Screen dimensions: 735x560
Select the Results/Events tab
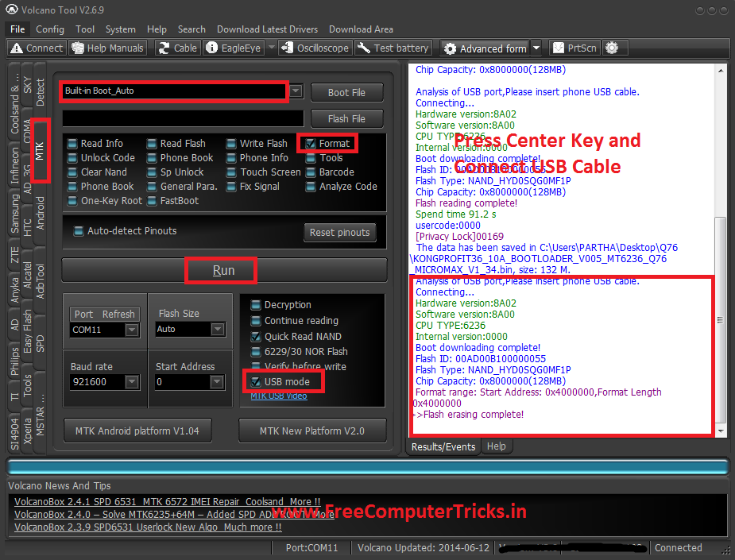pos(443,446)
